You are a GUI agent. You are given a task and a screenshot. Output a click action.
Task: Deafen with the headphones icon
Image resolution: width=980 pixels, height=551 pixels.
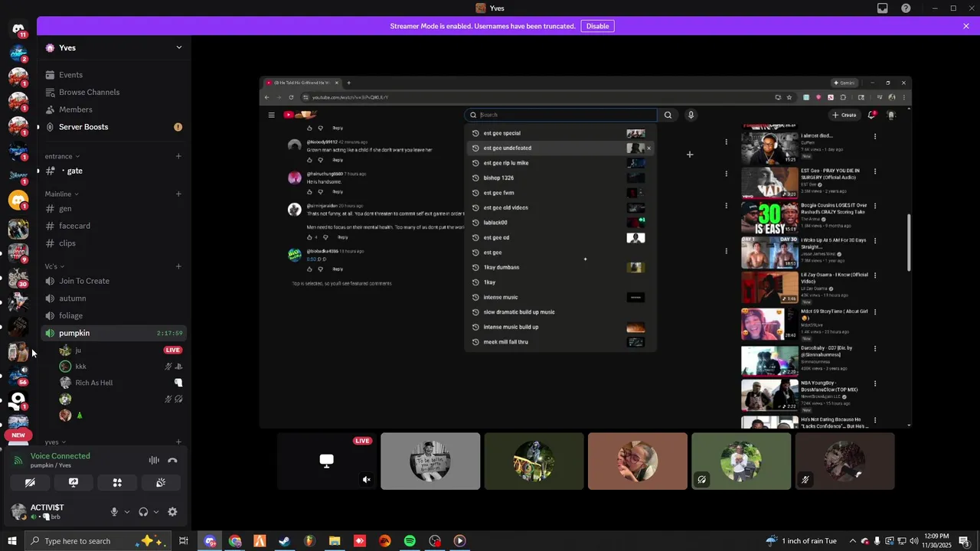pyautogui.click(x=143, y=512)
